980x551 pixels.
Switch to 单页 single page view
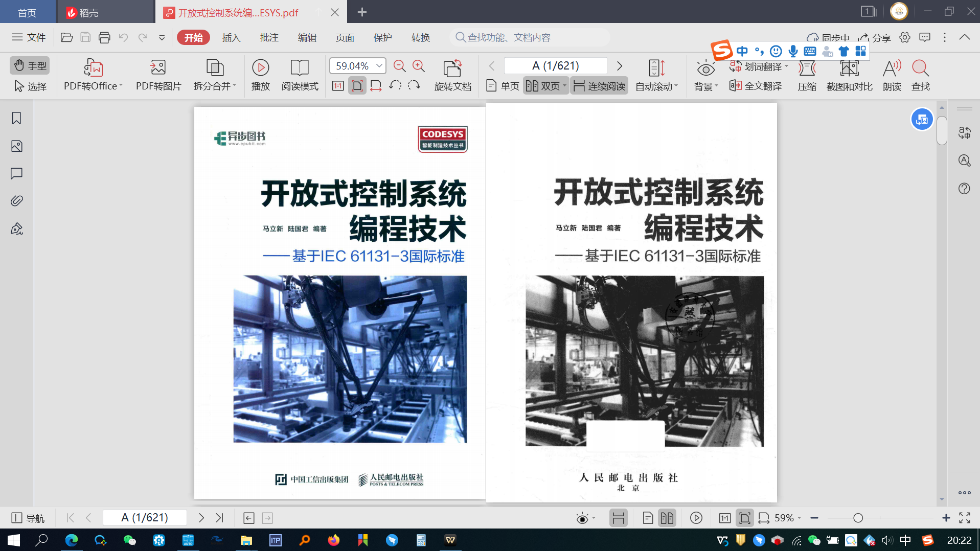[x=503, y=86]
